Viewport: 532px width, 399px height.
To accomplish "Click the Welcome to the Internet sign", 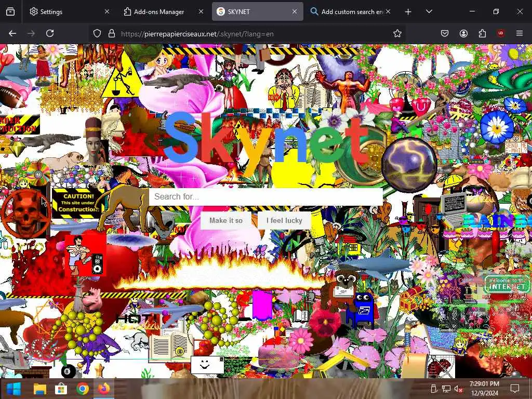I will point(506,284).
